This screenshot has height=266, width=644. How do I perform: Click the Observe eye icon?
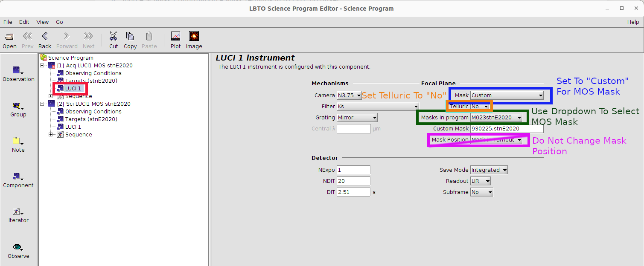point(18,248)
